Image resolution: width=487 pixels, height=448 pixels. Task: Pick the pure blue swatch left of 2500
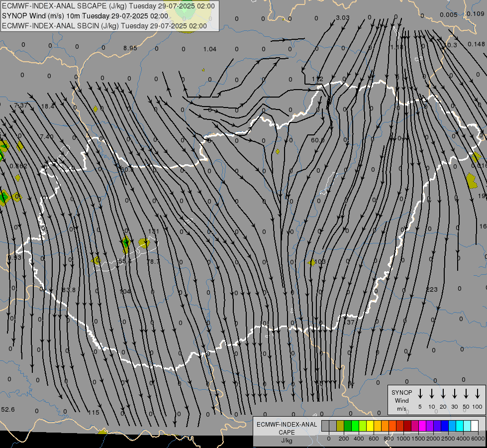coord(444,426)
